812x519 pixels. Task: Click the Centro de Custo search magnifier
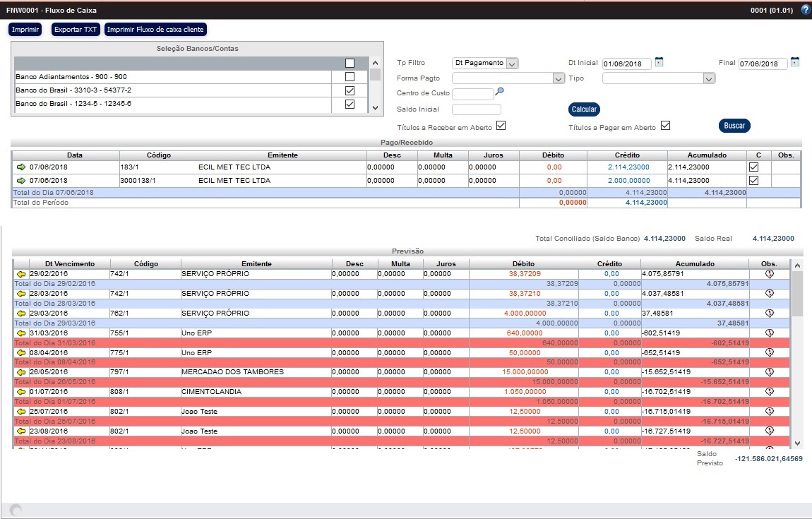[x=500, y=92]
